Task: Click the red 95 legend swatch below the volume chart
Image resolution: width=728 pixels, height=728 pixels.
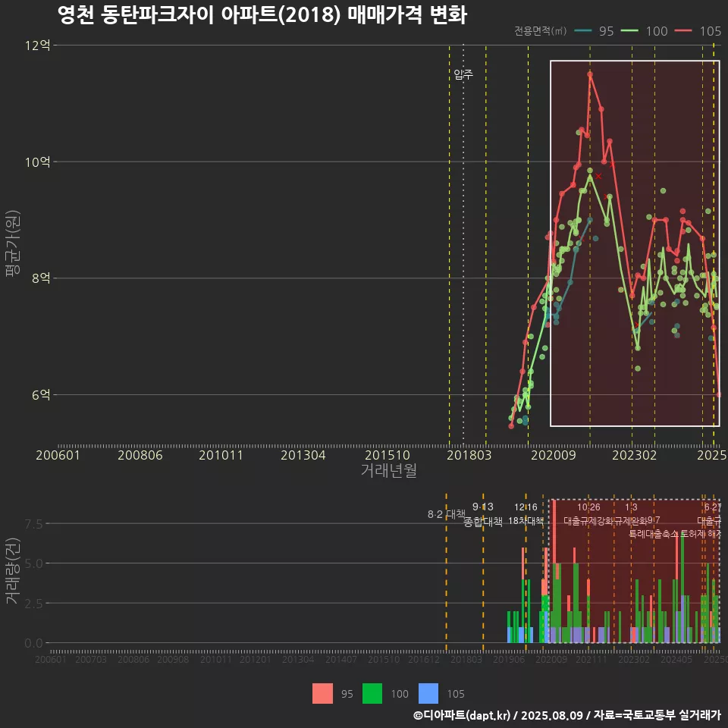Action: (x=322, y=694)
